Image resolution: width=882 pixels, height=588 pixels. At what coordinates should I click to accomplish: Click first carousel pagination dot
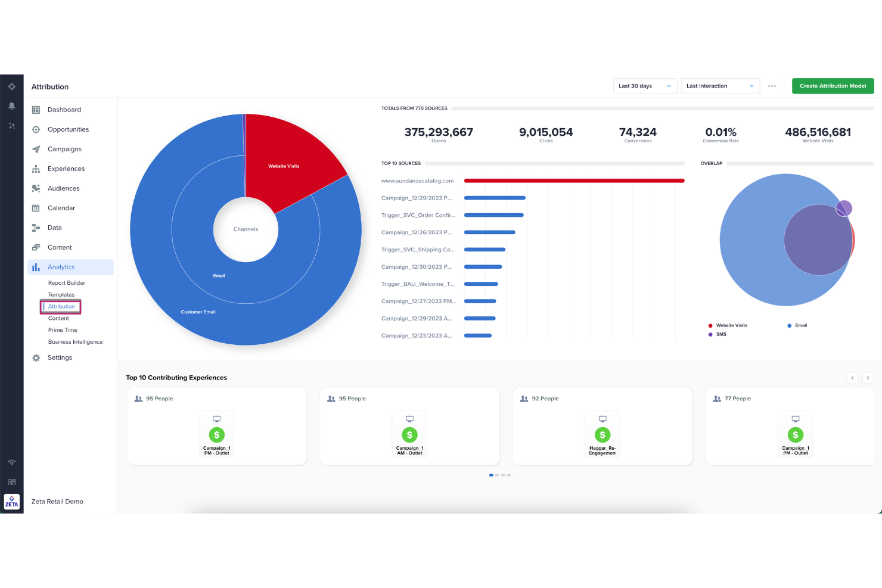[x=491, y=475]
